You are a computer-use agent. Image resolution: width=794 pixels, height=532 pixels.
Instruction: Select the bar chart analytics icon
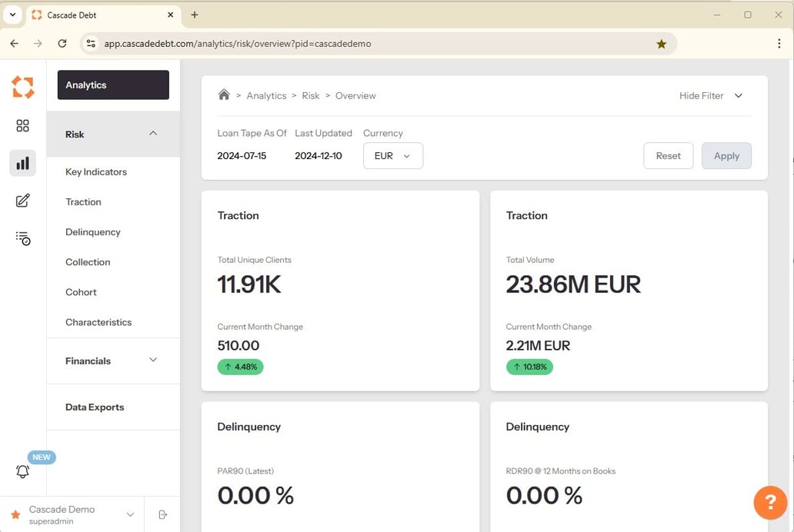pyautogui.click(x=23, y=163)
